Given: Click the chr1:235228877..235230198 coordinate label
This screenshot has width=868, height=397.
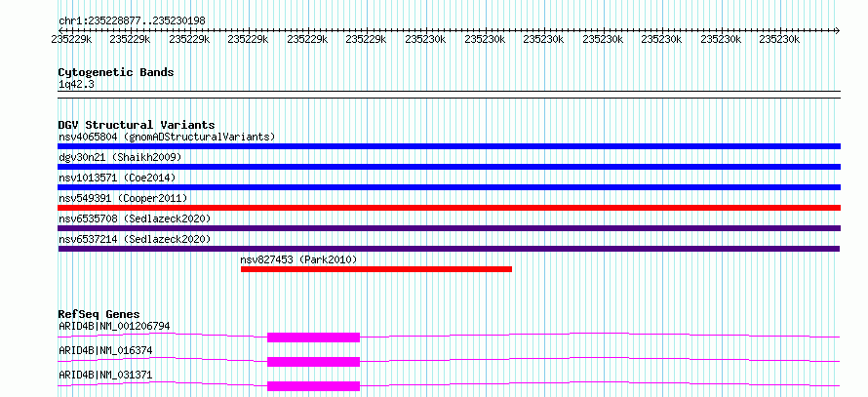Looking at the screenshot, I should pos(132,20).
